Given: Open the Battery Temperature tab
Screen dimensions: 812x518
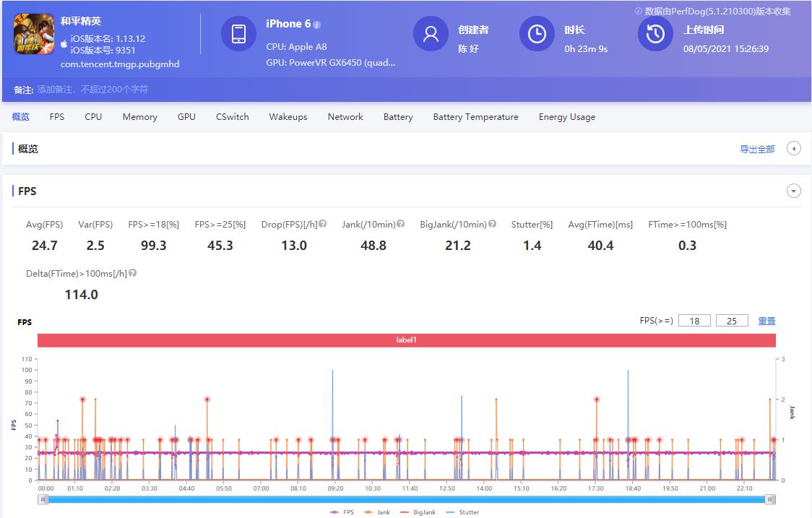Looking at the screenshot, I should click(x=475, y=117).
